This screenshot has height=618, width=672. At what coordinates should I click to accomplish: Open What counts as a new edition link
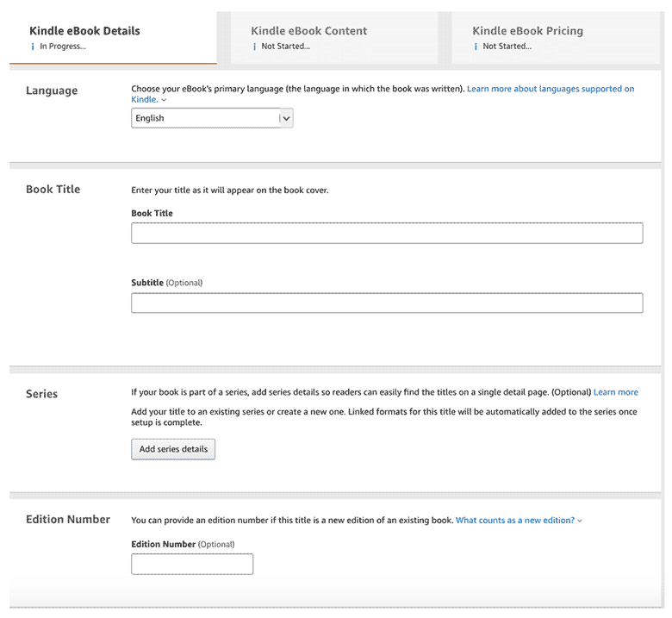(x=514, y=521)
